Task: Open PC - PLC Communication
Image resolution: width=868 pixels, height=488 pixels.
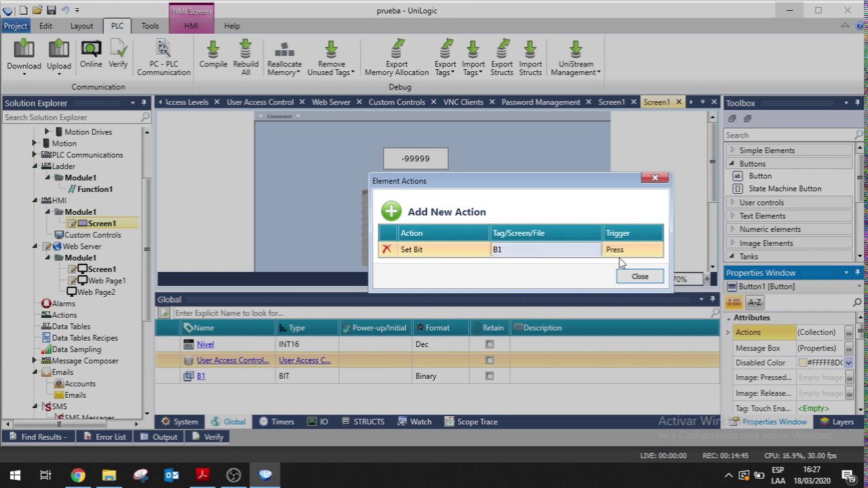Action: (x=163, y=58)
